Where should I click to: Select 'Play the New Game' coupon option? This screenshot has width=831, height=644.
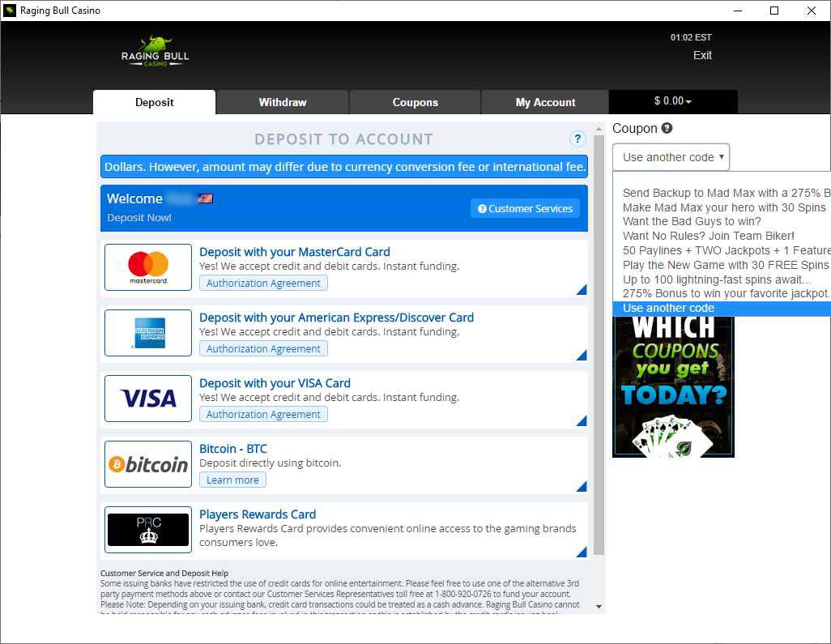(722, 265)
